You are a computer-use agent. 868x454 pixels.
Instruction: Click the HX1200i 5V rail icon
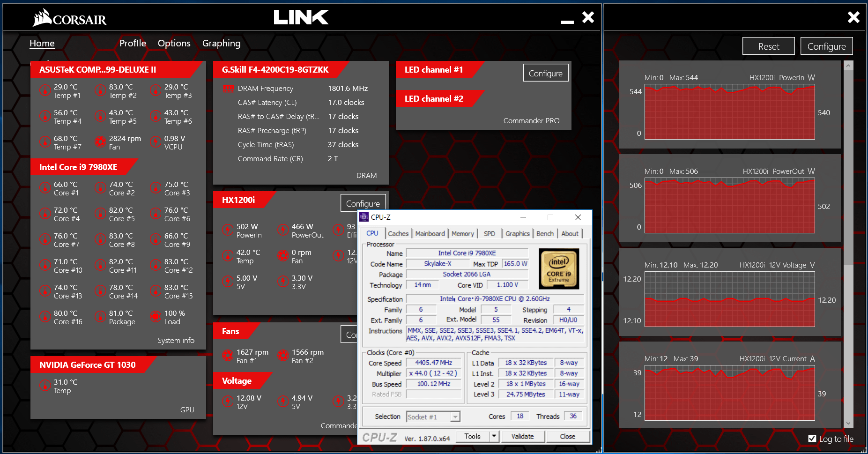[227, 281]
